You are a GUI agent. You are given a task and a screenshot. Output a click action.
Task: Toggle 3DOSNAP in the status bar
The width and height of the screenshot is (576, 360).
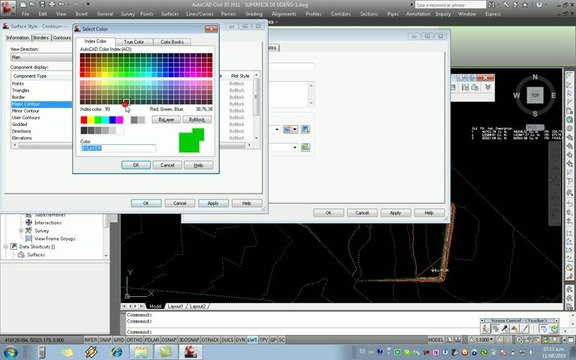click(189, 340)
